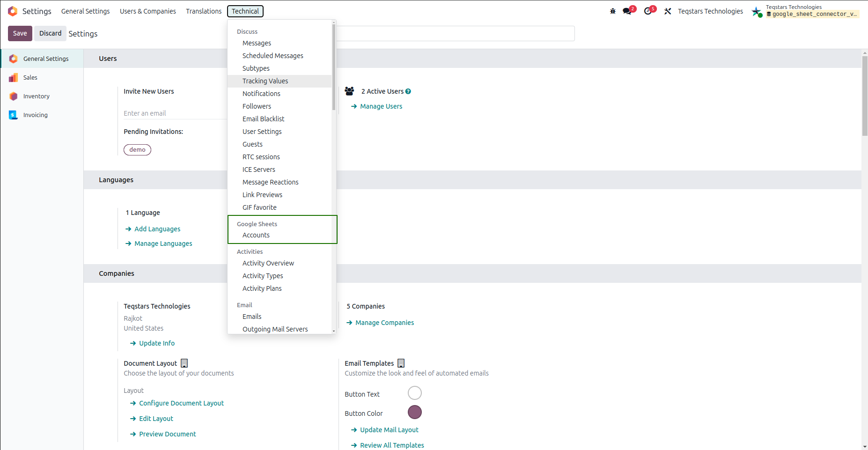The width and height of the screenshot is (868, 450).
Task: Pick the Button Text color swatch
Action: click(415, 393)
